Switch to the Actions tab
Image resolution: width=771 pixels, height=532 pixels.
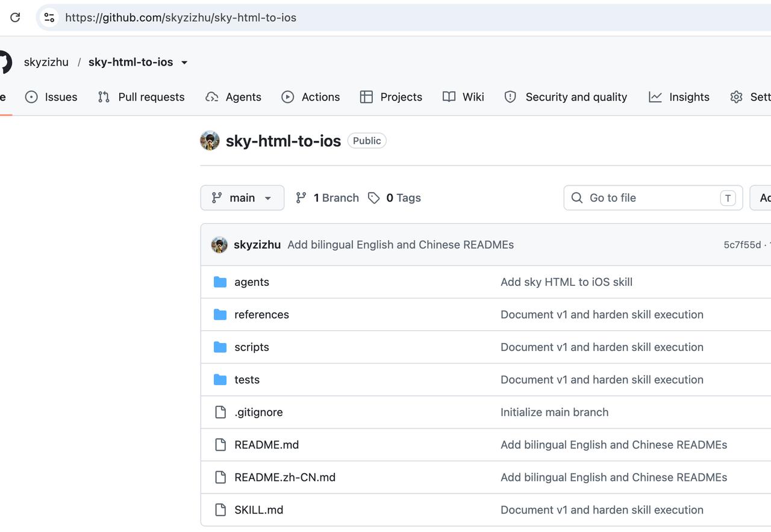[x=311, y=97]
